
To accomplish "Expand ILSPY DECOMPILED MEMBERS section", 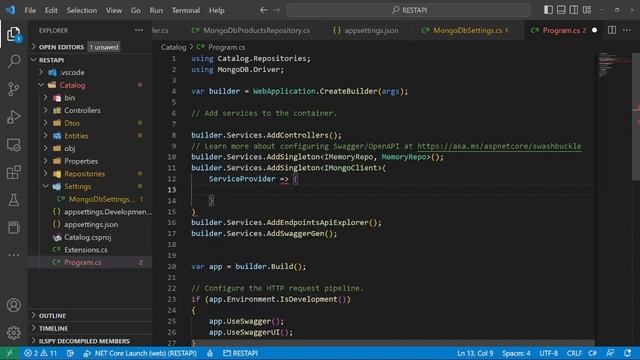I will click(90, 341).
